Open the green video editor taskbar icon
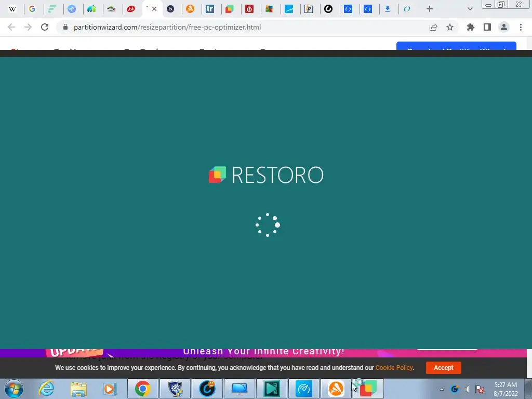Image resolution: width=532 pixels, height=399 pixels. pyautogui.click(x=272, y=389)
